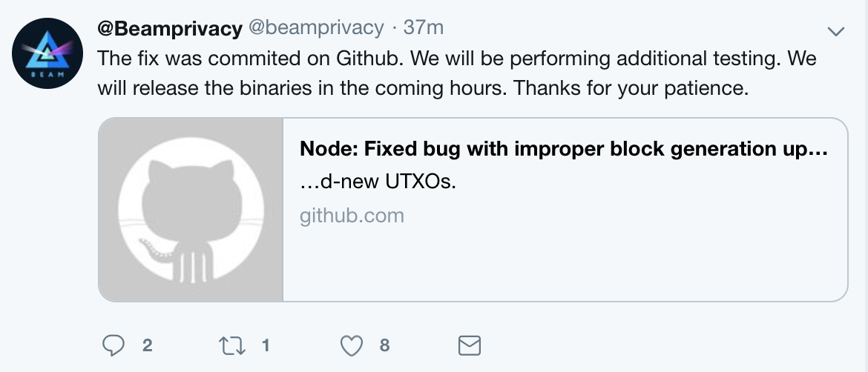View the 2 replies count

147,346
